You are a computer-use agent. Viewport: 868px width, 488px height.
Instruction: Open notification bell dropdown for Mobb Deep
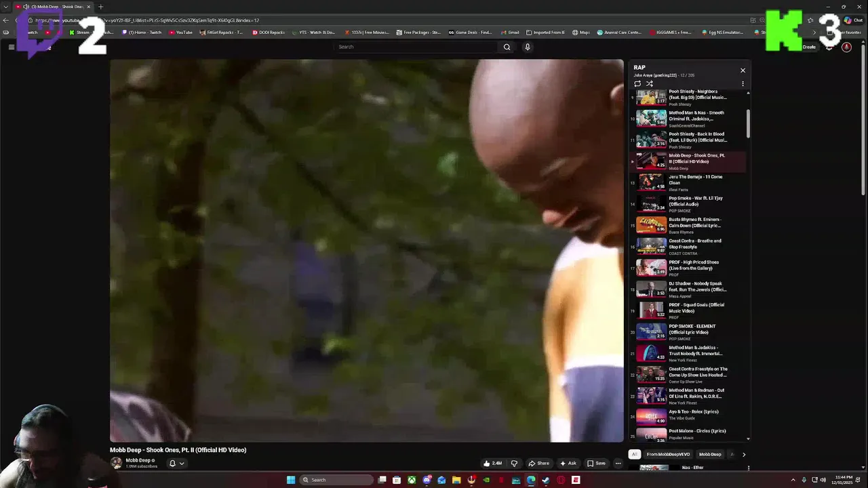click(176, 464)
